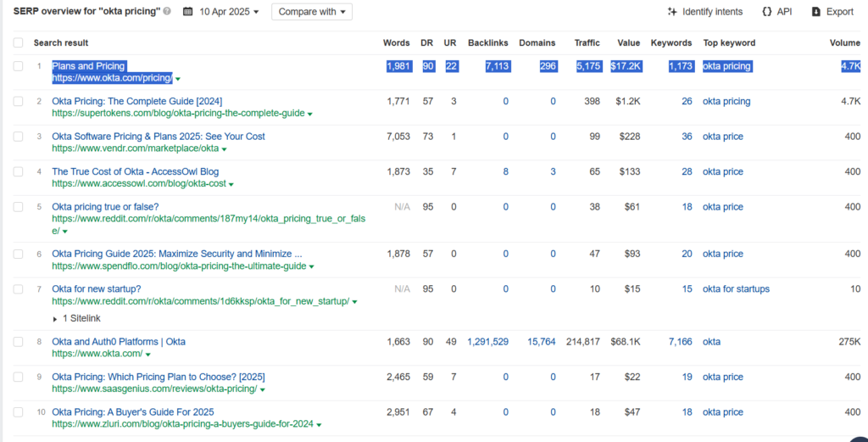Open Okta Pricing: The Complete Guide [2024] result
868x442 pixels.
(x=136, y=101)
